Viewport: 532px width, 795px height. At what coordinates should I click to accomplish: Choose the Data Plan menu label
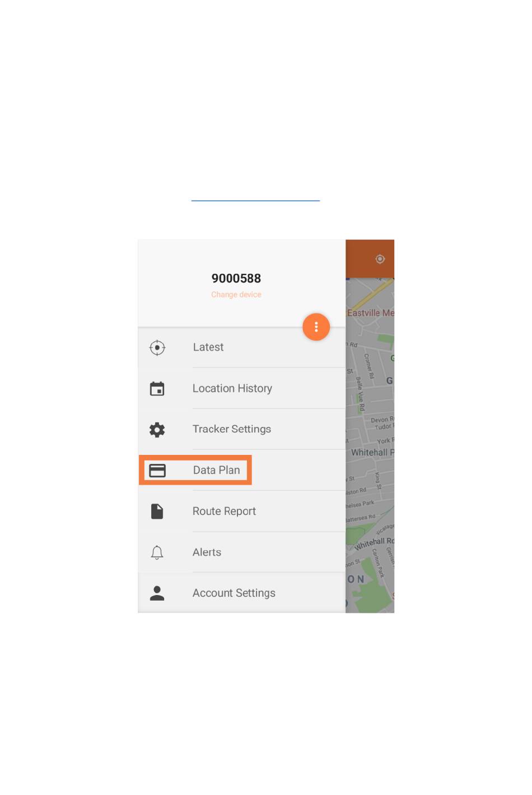(217, 470)
